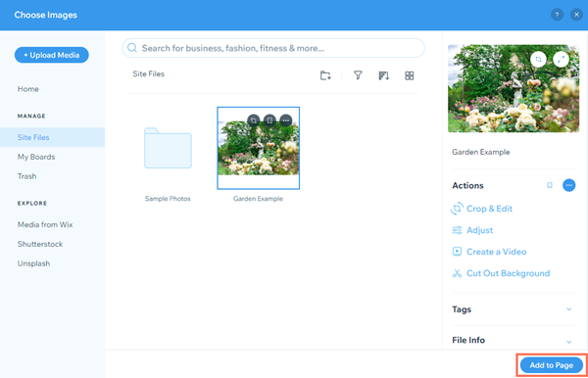Close the Choose Images dialog
This screenshot has height=378, width=588.
[x=576, y=15]
